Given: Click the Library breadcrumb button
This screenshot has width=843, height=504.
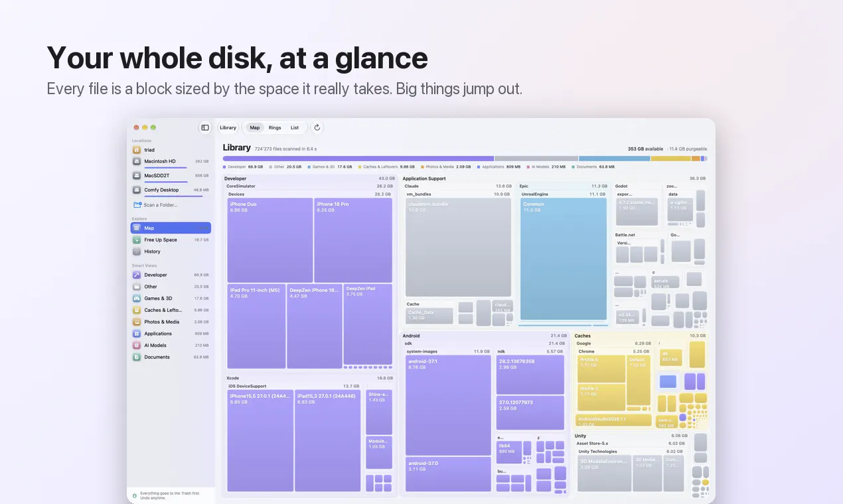Looking at the screenshot, I should (228, 128).
